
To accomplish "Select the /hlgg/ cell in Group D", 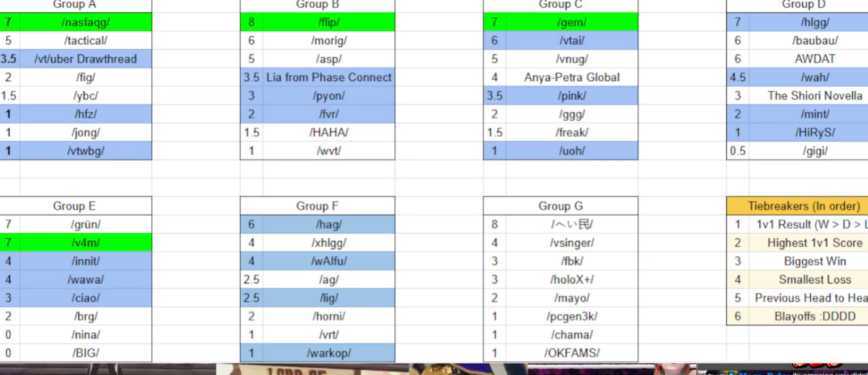I will 814,23.
